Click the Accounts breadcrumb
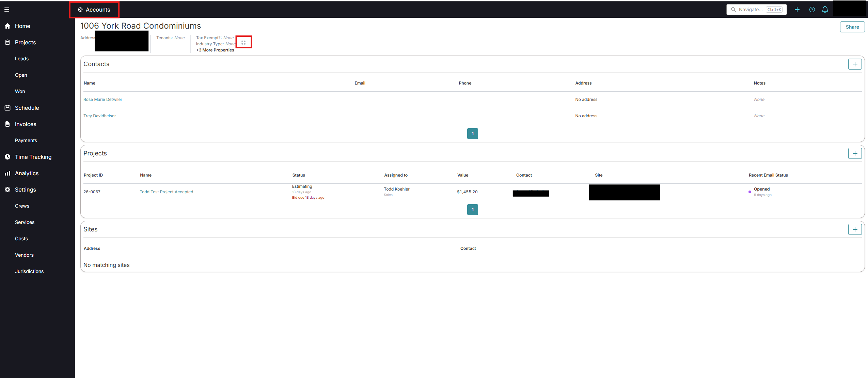The width and height of the screenshot is (868, 378). [94, 10]
